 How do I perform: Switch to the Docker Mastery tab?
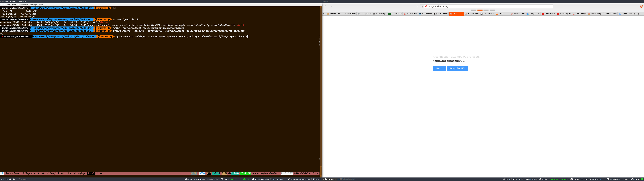pos(518,14)
